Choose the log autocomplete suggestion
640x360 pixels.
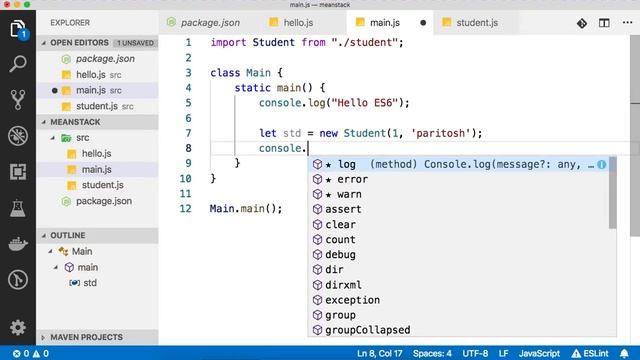(x=459, y=164)
